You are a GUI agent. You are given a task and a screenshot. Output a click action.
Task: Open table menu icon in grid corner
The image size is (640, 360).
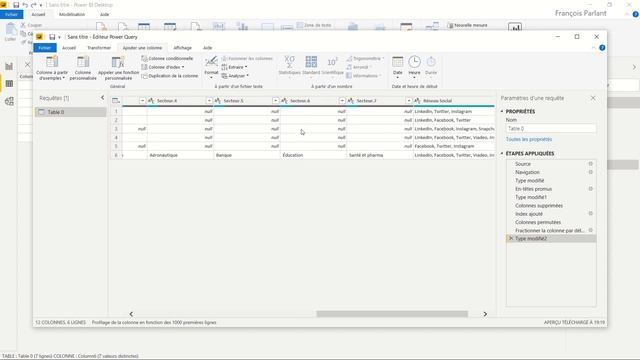click(x=116, y=101)
